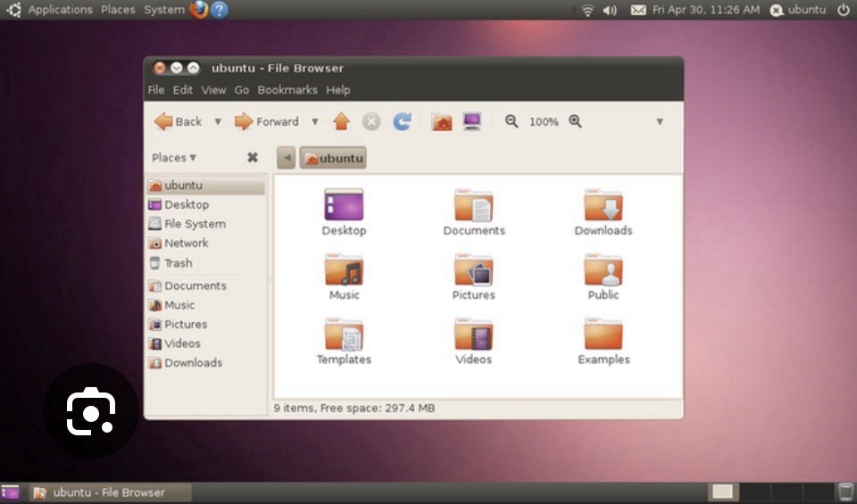Open the Help icon in top panel
Viewport: 857px width, 504px height.
point(220,9)
